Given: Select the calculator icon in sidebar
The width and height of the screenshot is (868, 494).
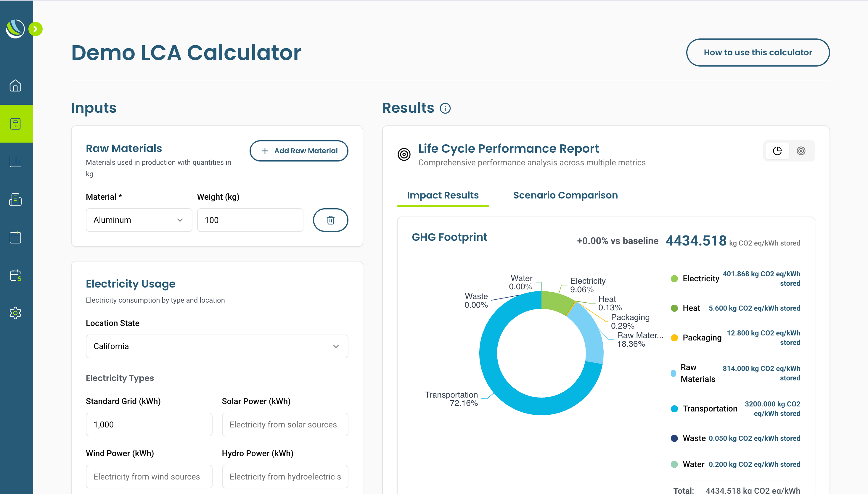Looking at the screenshot, I should tap(15, 124).
